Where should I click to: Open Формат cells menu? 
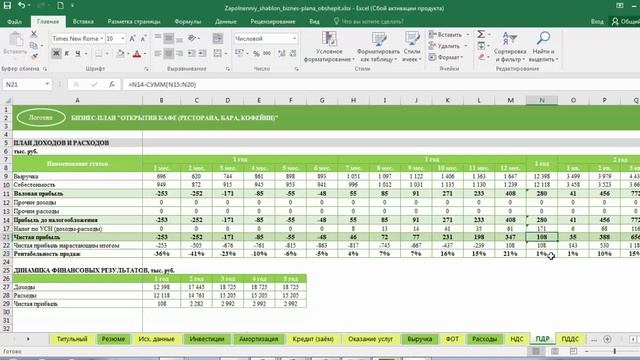pyautogui.click(x=446, y=58)
